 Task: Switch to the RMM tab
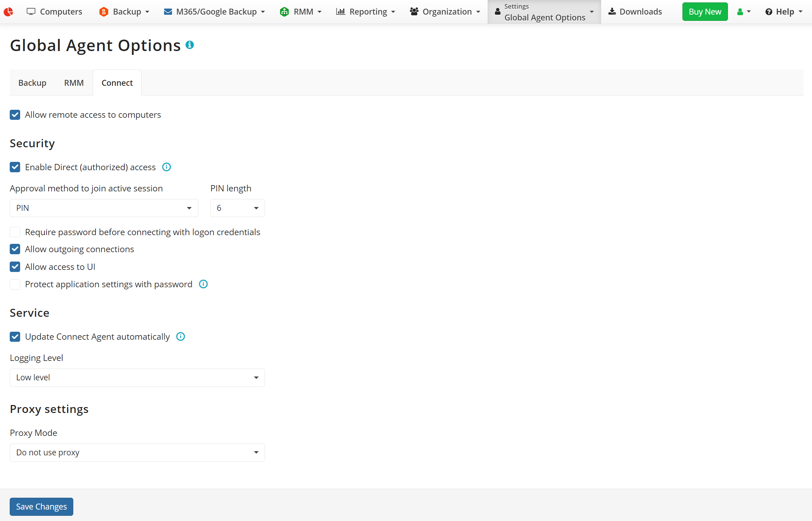tap(74, 82)
